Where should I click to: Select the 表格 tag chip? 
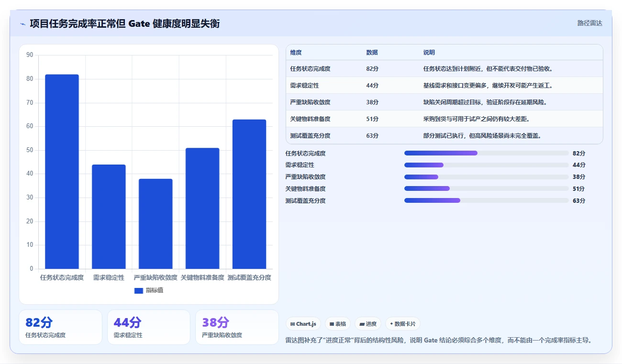coord(338,324)
